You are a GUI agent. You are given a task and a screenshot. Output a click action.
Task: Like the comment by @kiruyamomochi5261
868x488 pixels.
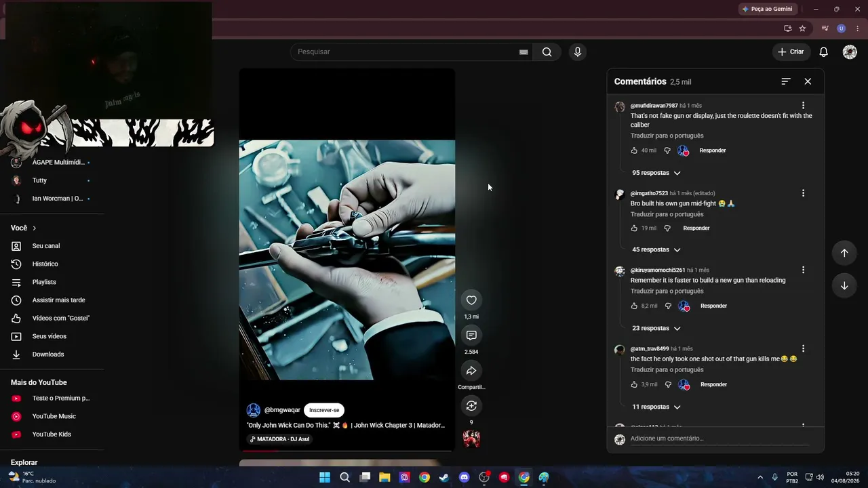click(634, 306)
